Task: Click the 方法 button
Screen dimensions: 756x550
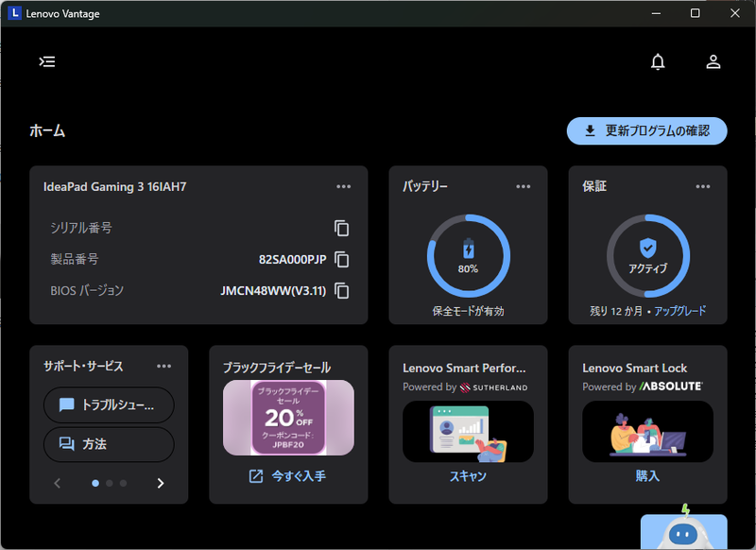Action: click(x=109, y=444)
